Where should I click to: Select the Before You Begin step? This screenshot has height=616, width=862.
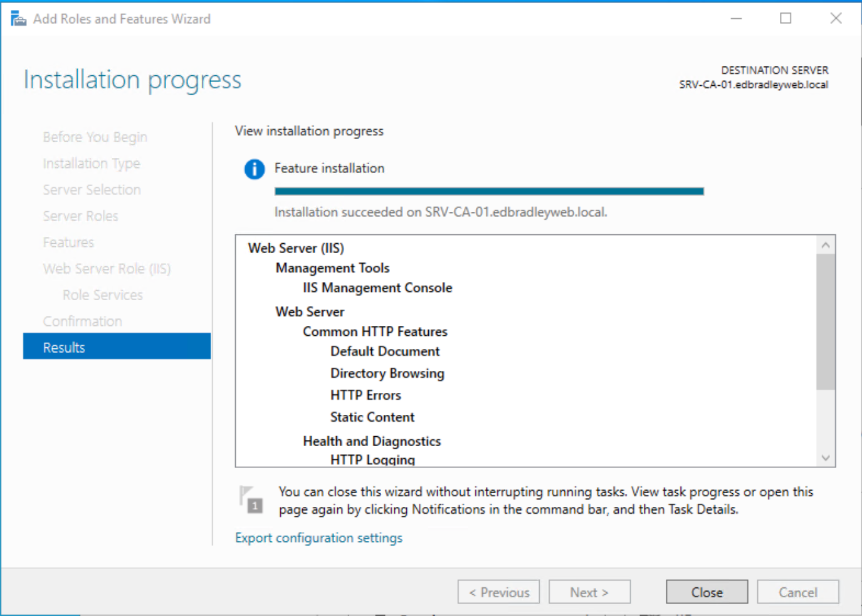[95, 137]
